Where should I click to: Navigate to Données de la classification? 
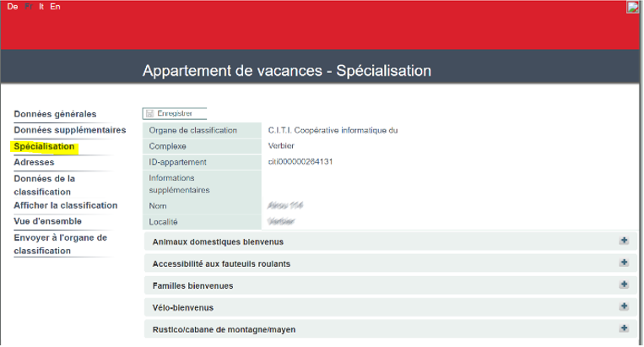(x=45, y=185)
